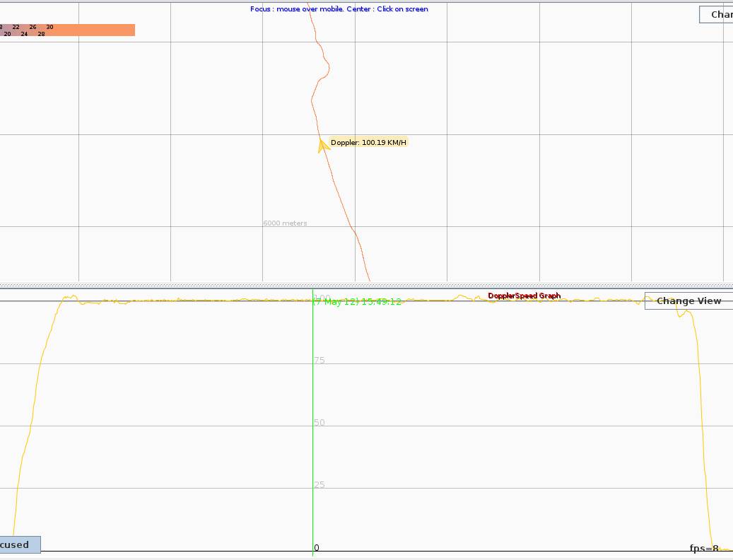This screenshot has width=733, height=560.
Task: Click the 6000 meters scale label on the map
Action: (x=285, y=223)
